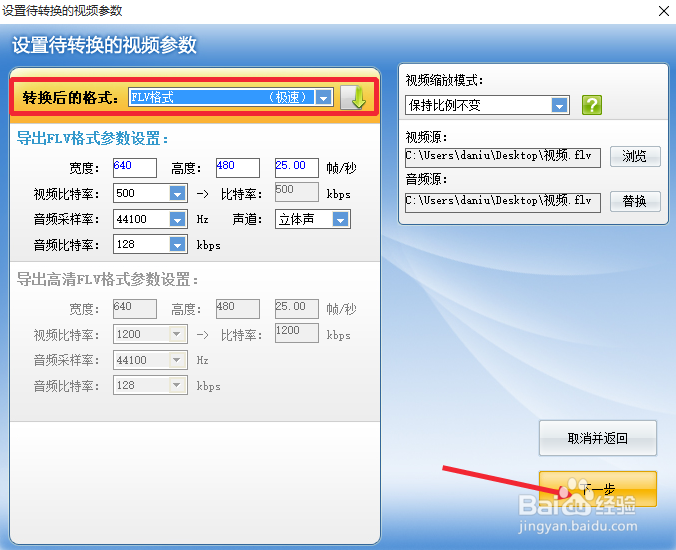Open the HD FLV audio bitrate 128 dropdown
The width and height of the screenshot is (676, 550).
click(x=177, y=385)
